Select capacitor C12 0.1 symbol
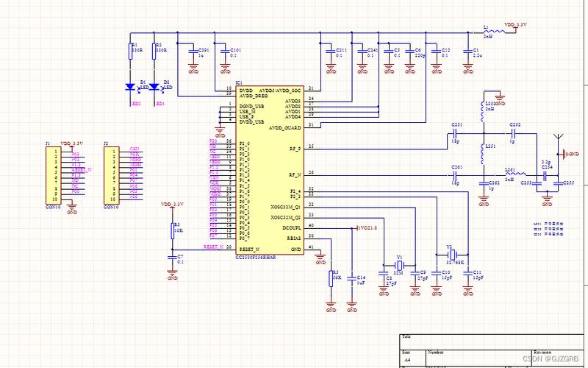Screen dimensions: 588x368 point(436,51)
